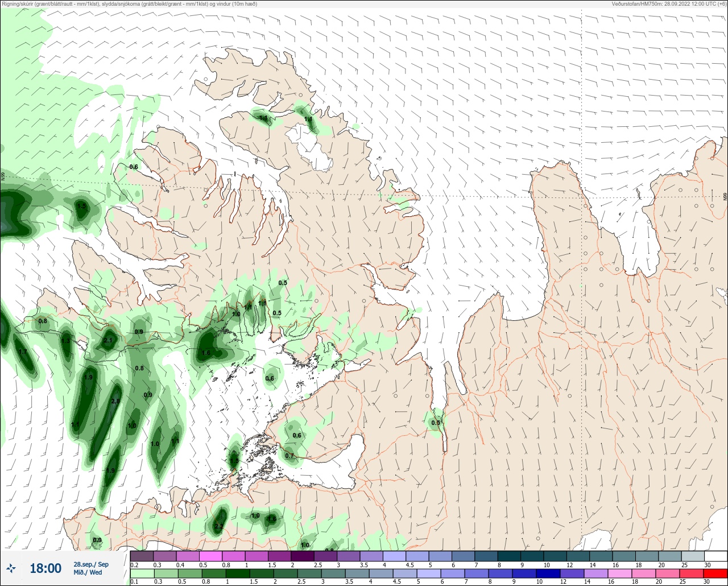The height and width of the screenshot is (586, 728).
Task: Click the 1.7 precipitation value on the map
Action: (23, 352)
